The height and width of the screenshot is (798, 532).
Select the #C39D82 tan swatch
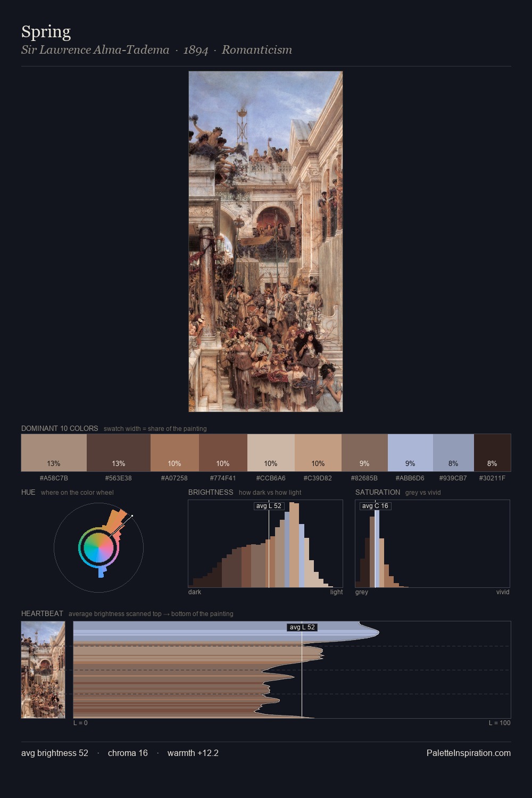point(318,453)
